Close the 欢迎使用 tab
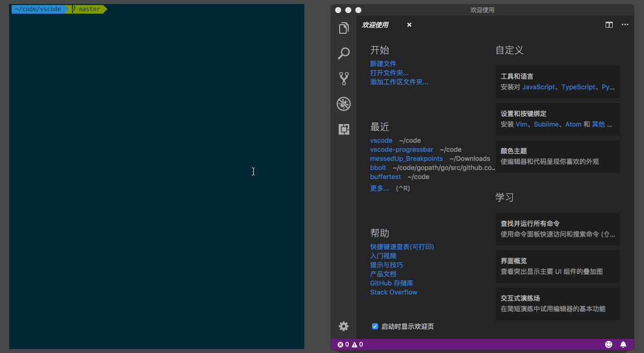This screenshot has height=353, width=644. tap(409, 25)
